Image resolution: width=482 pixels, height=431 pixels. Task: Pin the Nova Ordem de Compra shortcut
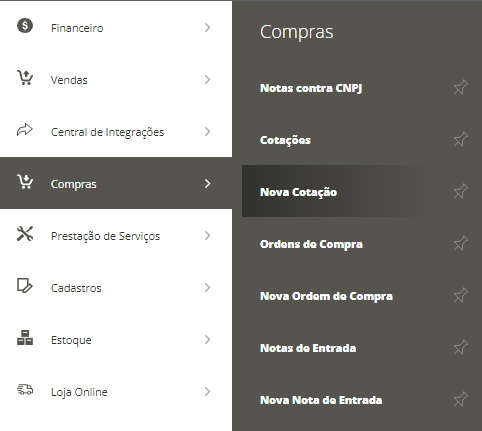pyautogui.click(x=461, y=296)
